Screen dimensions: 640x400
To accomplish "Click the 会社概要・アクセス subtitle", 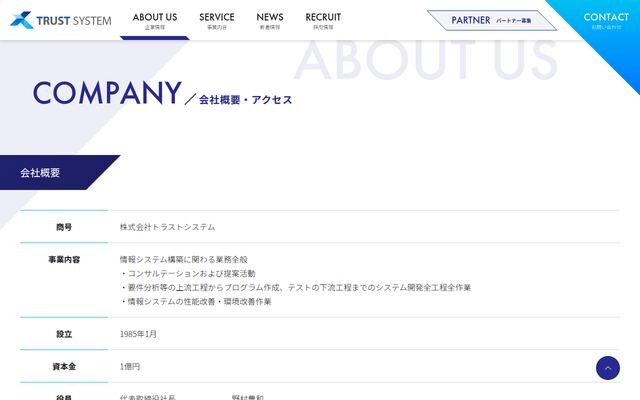I will click(245, 100).
